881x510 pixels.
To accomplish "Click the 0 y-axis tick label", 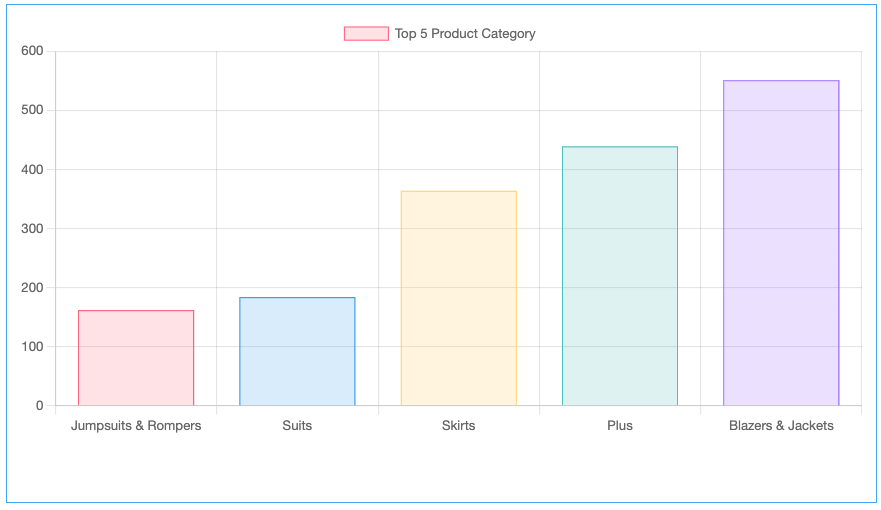I will click(40, 406).
